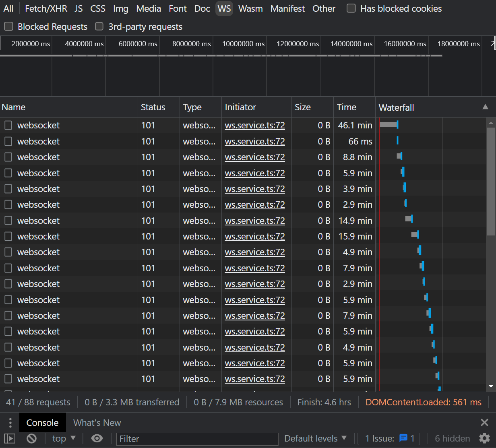Click the console Filter input field
Image resolution: width=496 pixels, height=448 pixels.
point(197,439)
